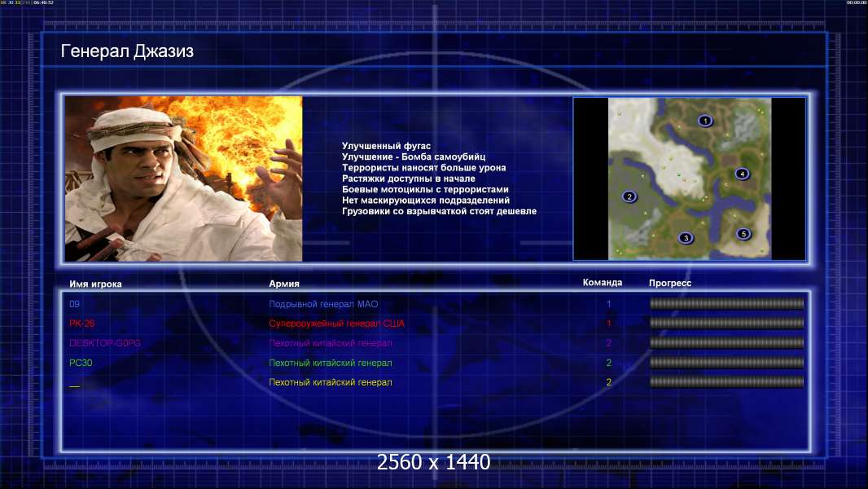Screen dimensions: 868x489
Task: Click the 'Команда' column header
Action: [603, 283]
